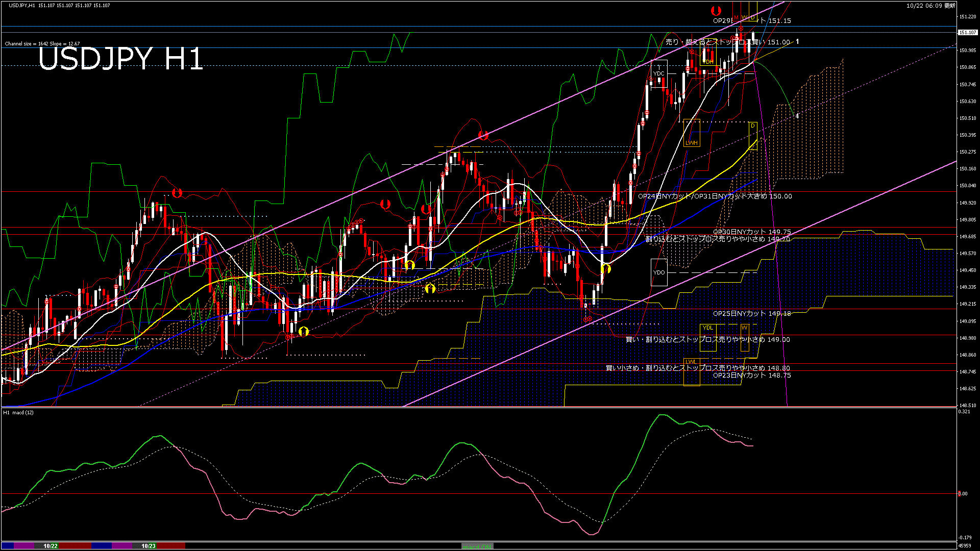The image size is (980, 551).
Task: Click the large USDJPY H1 title
Action: point(120,59)
